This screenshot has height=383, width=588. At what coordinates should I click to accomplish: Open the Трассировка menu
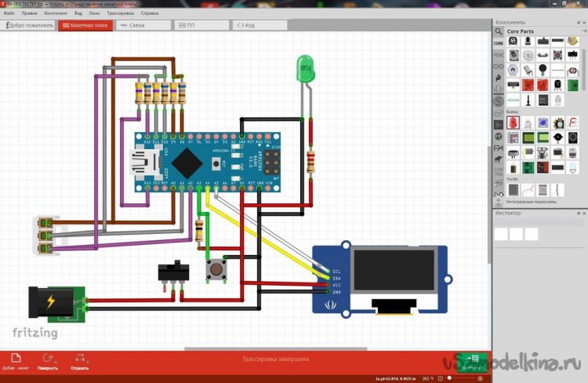[122, 13]
